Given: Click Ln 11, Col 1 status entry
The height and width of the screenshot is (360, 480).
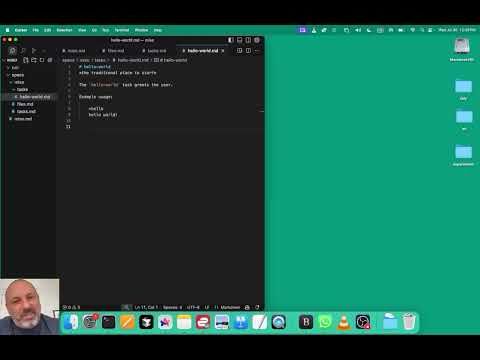Looking at the screenshot, I should pos(146,307).
